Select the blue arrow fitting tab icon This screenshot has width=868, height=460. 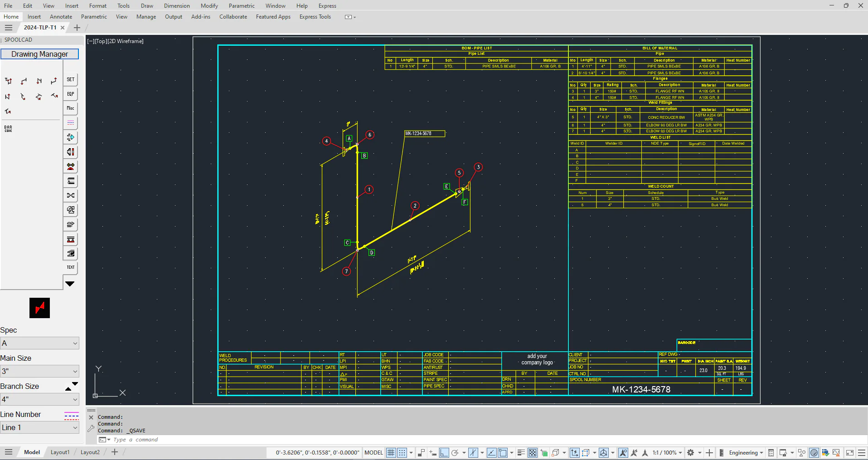coord(71,137)
